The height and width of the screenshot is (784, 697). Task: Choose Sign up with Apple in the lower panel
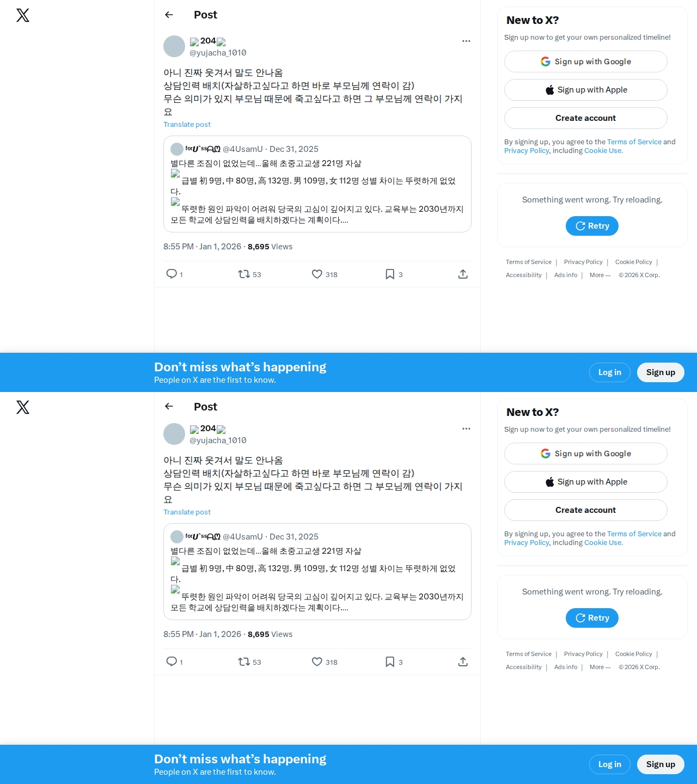(x=586, y=482)
